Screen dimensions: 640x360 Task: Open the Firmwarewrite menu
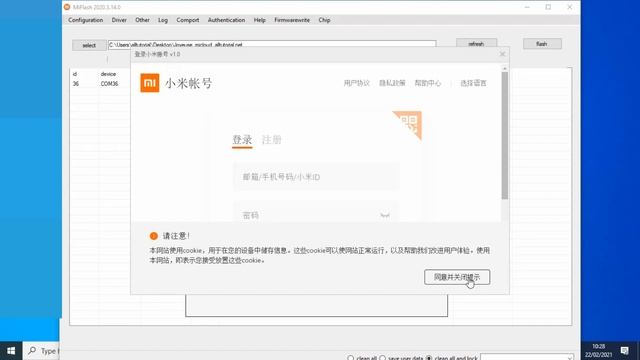(x=292, y=20)
